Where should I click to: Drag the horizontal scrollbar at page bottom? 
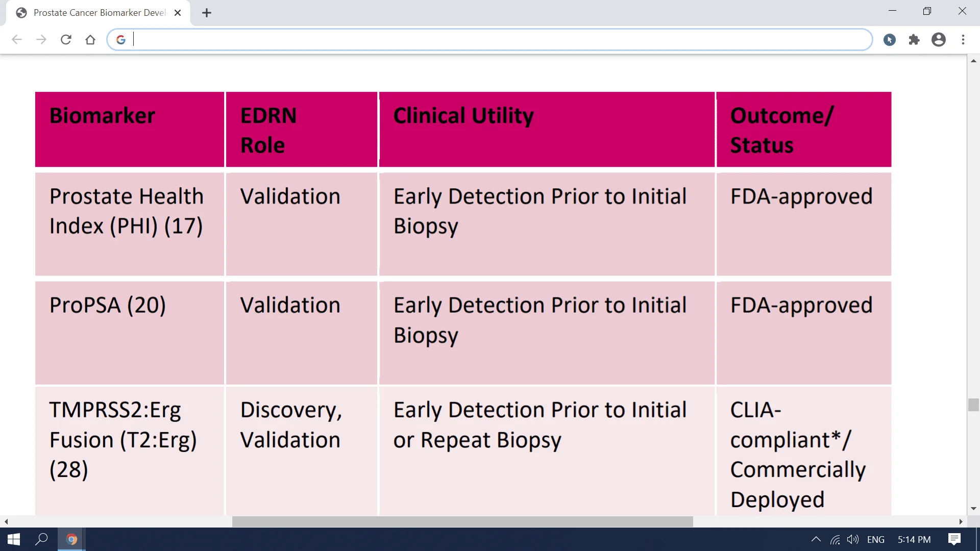point(462,521)
